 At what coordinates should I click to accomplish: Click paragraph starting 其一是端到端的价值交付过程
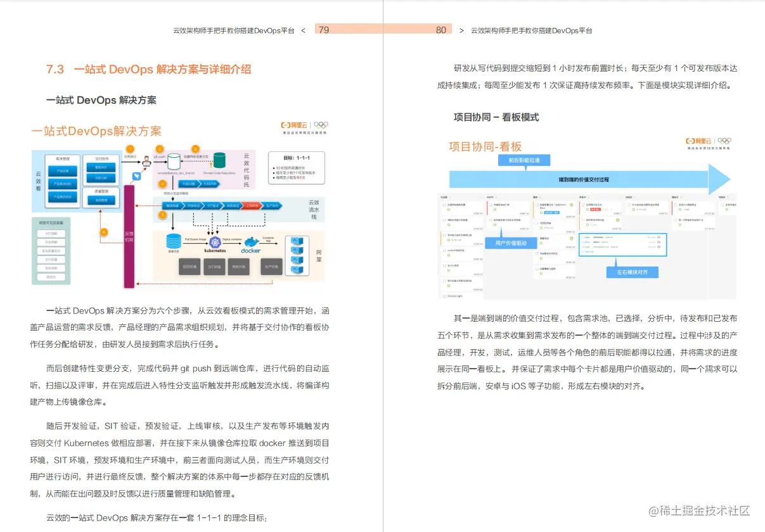(587, 352)
